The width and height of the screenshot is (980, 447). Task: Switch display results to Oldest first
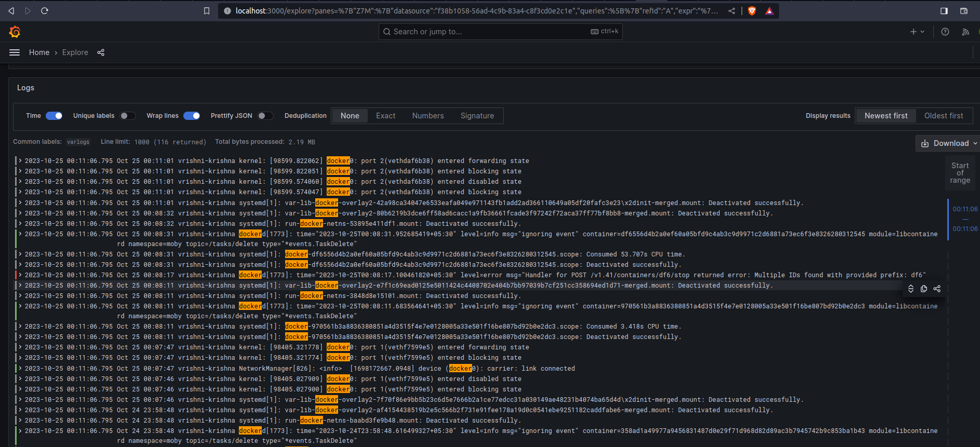coord(944,116)
